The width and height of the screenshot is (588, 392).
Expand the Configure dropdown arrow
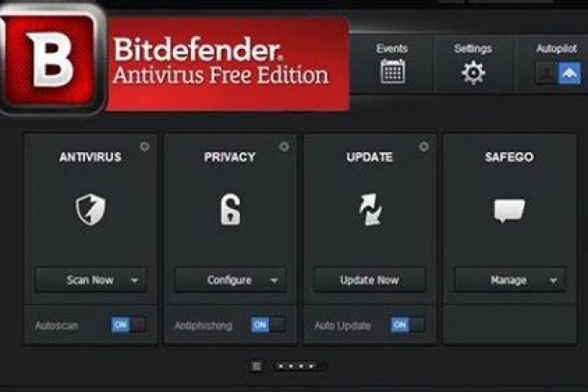click(x=274, y=281)
